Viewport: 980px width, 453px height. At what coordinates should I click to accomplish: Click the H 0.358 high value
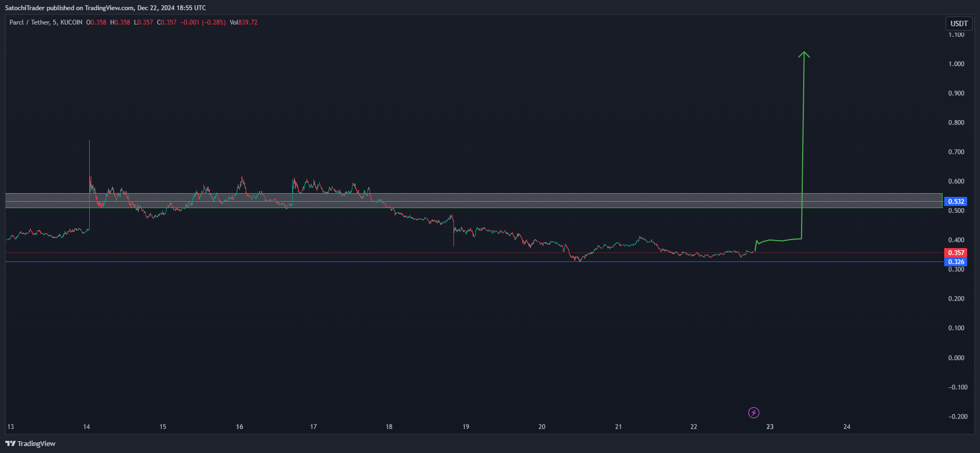click(x=120, y=22)
